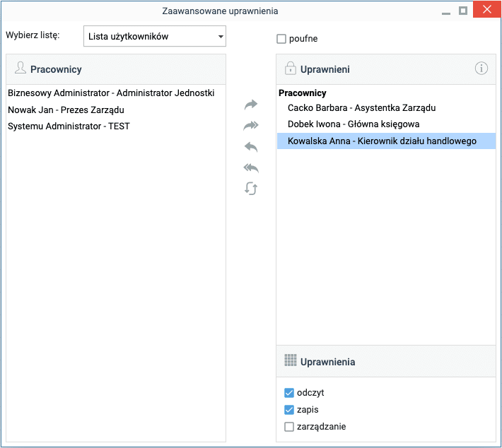Click the double right arrow to add all
The width and height of the screenshot is (502, 448).
(x=251, y=126)
